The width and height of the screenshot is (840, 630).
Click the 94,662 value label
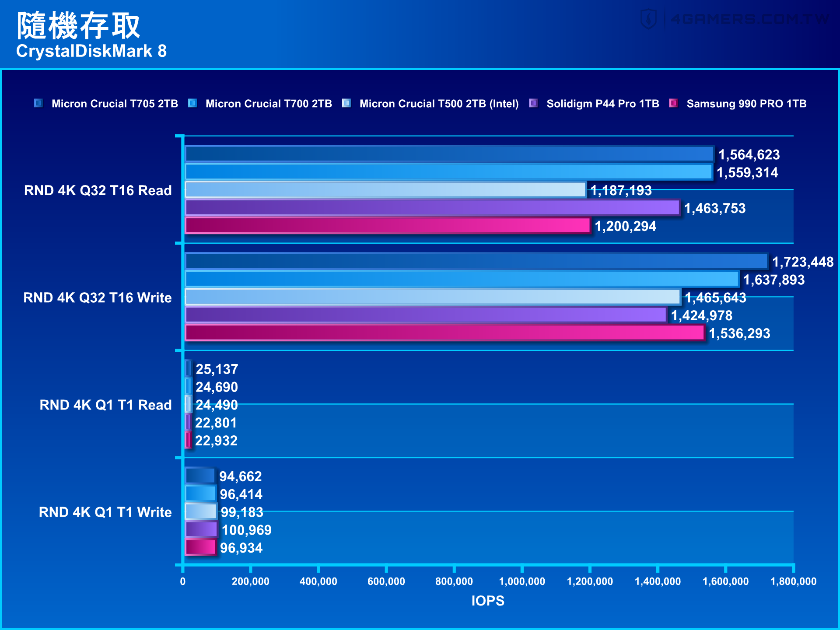click(240, 476)
